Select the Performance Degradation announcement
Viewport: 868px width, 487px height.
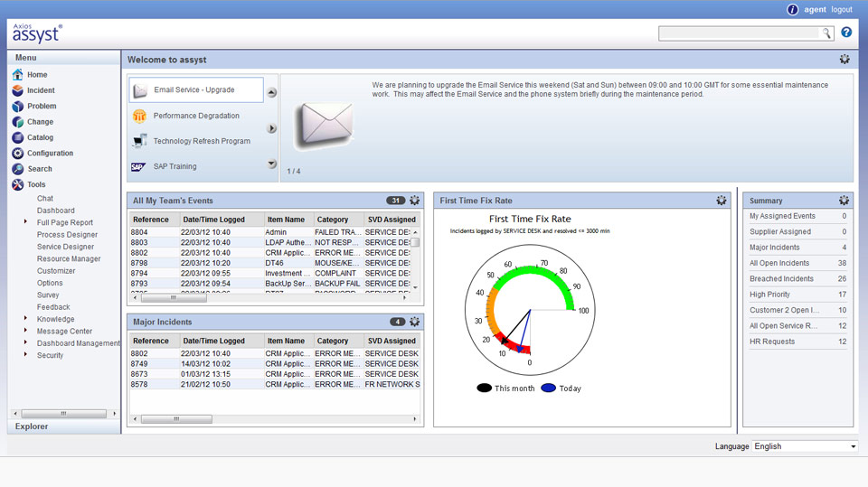[x=195, y=116]
